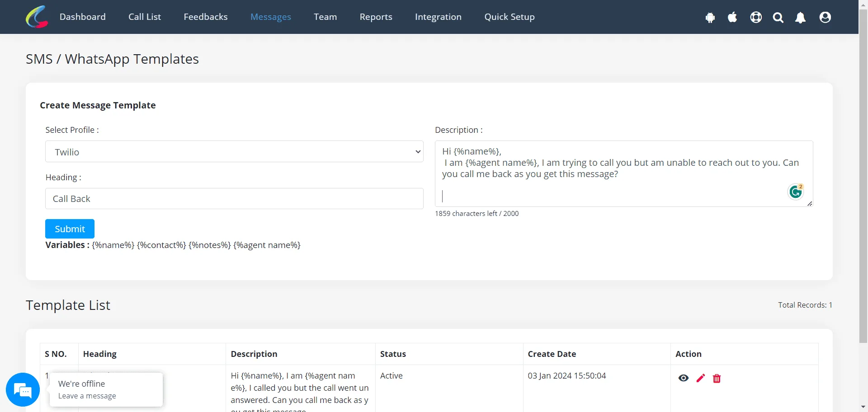Open Messages menu
Screen dimensions: 868x412
tap(271, 17)
